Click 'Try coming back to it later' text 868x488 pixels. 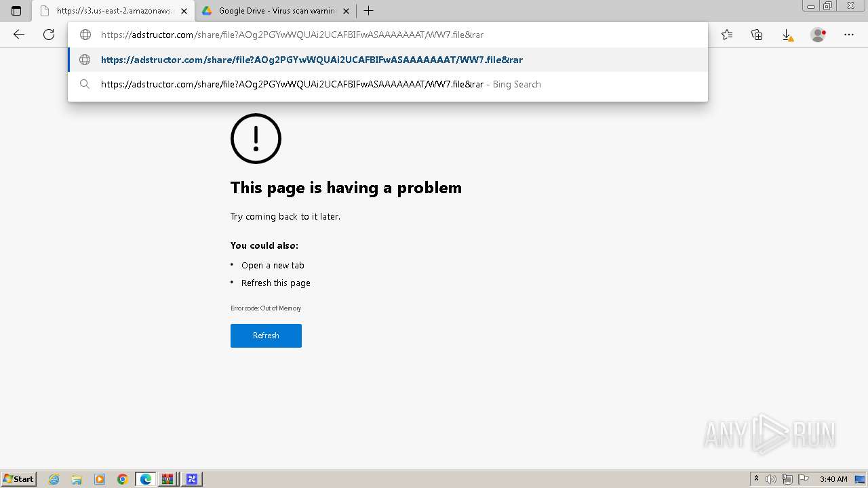pyautogui.click(x=285, y=216)
